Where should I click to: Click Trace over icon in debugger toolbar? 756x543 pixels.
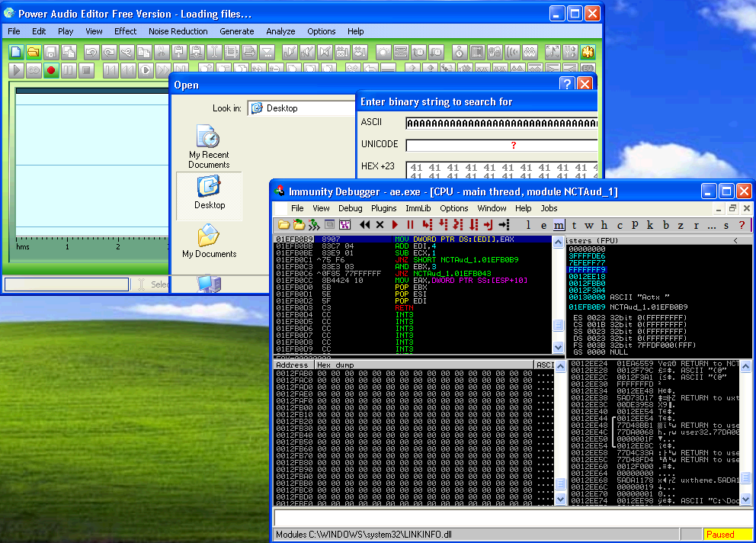(473, 225)
